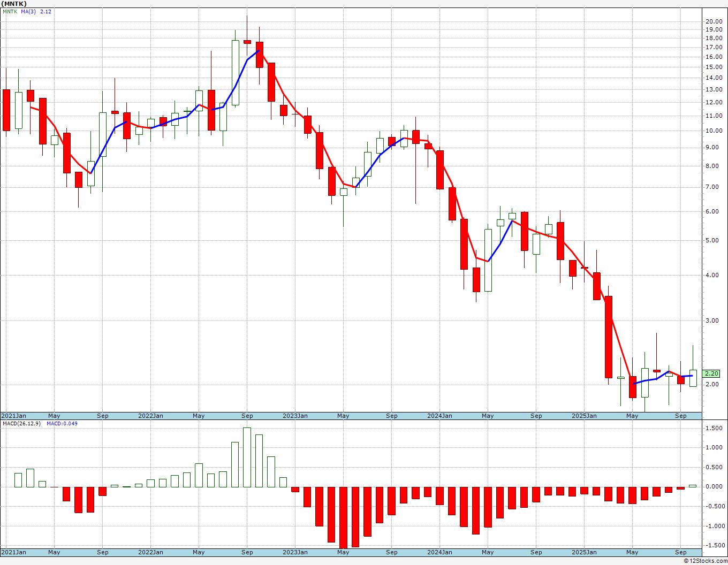This screenshot has width=728, height=565.
Task: Click the 1.000 MACD axis label
Action: (x=715, y=447)
